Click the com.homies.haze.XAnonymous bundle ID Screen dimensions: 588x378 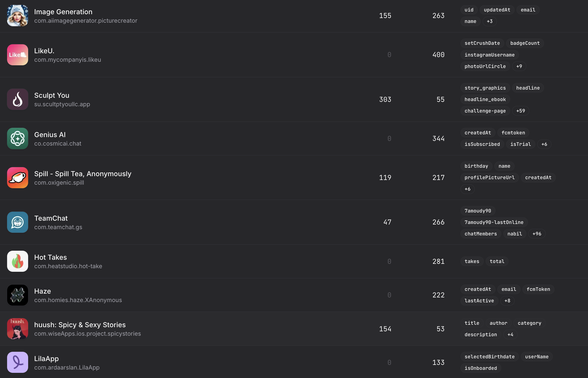pos(78,300)
